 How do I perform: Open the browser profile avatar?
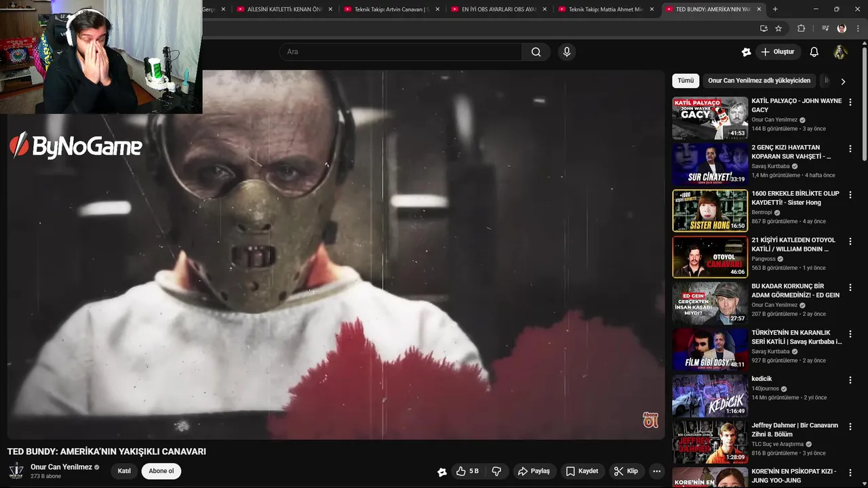click(x=842, y=28)
